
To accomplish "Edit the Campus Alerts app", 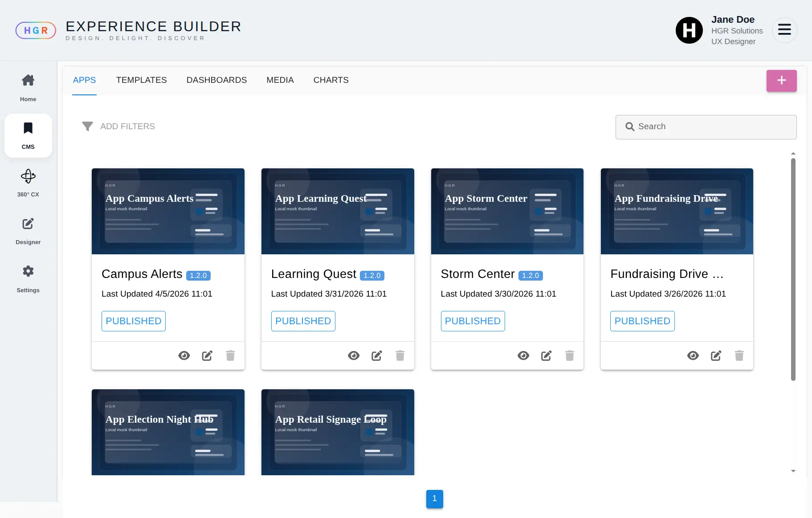I will click(x=207, y=355).
